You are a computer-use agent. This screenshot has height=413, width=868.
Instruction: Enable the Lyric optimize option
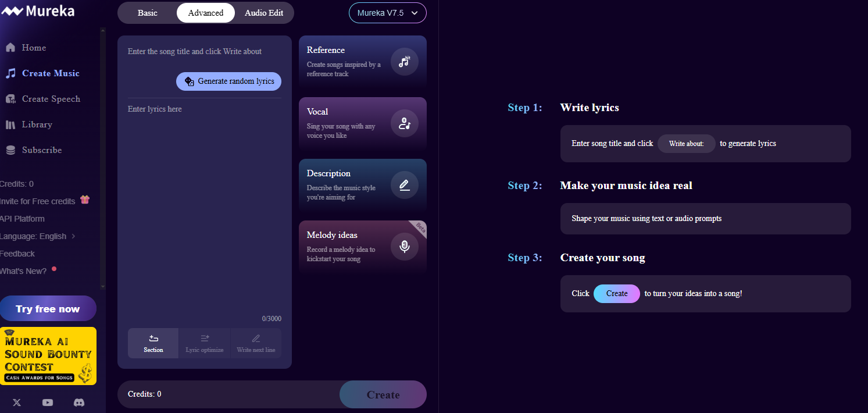point(204,343)
